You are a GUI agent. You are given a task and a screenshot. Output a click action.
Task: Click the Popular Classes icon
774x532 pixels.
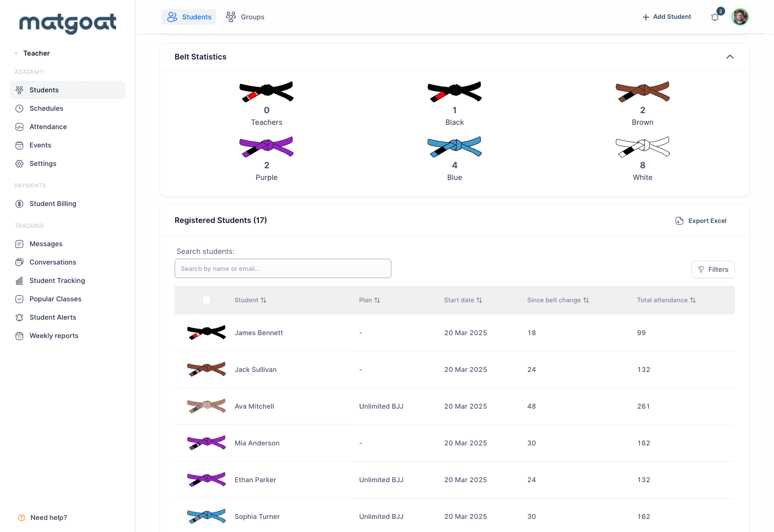point(19,299)
